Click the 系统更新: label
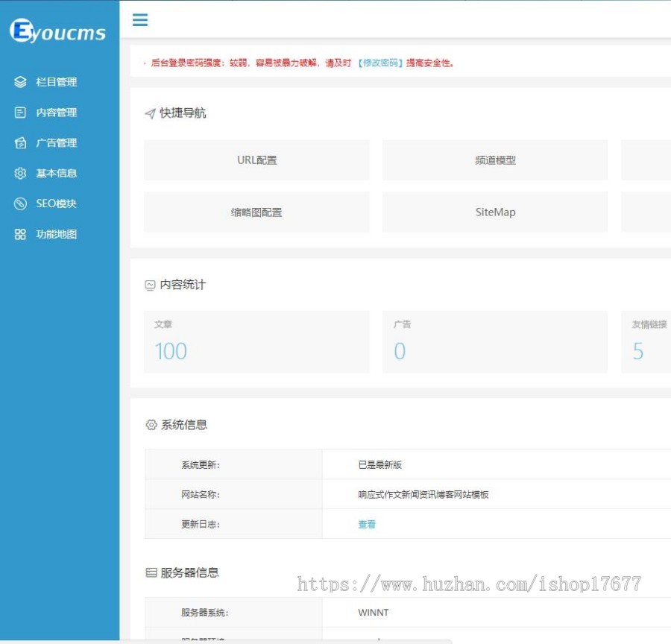671x644 pixels. point(201,464)
